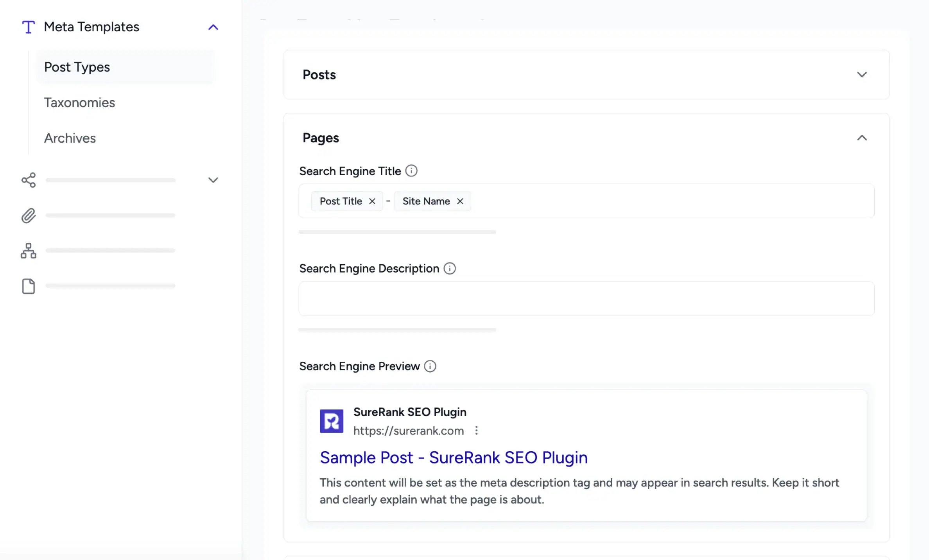Remove the Post Title tag
Viewport: 929px width, 560px height.
[x=372, y=201]
